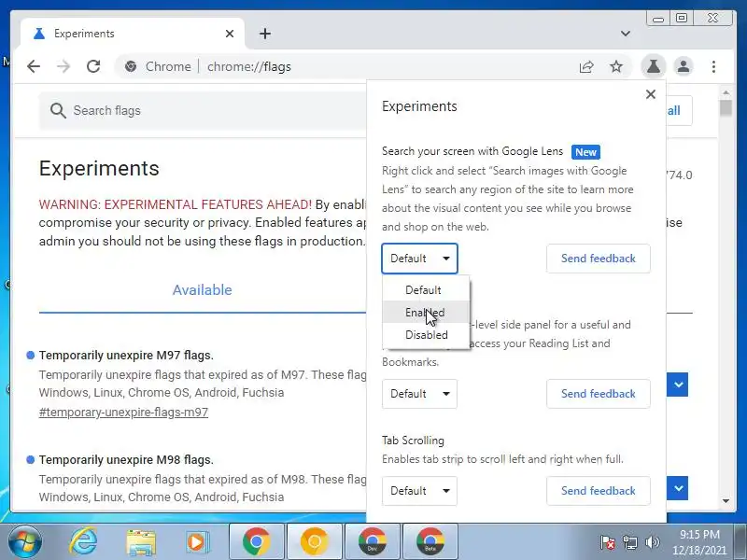Choose Enabled in the open dropdown list
Image resolution: width=747 pixels, height=560 pixels.
(x=426, y=313)
